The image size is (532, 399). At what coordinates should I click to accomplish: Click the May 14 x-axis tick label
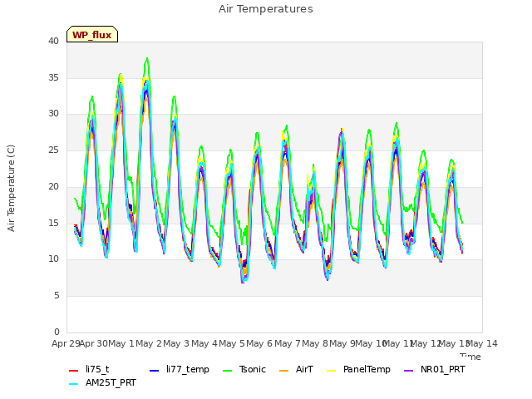click(482, 343)
